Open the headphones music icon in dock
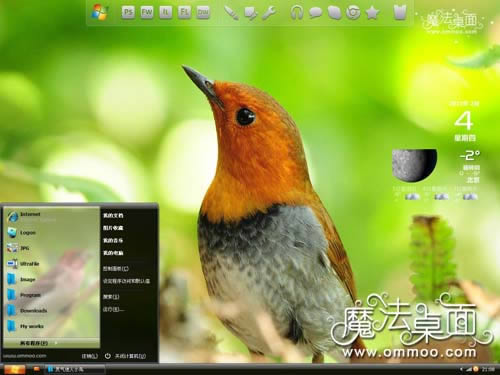Screen dimensions: 500x375 click(296, 13)
